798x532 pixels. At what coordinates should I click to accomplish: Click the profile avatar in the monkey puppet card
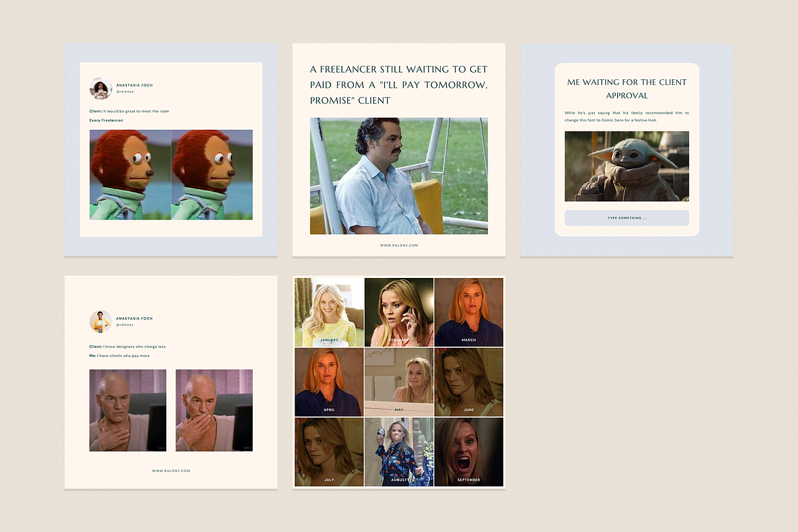tap(100, 88)
